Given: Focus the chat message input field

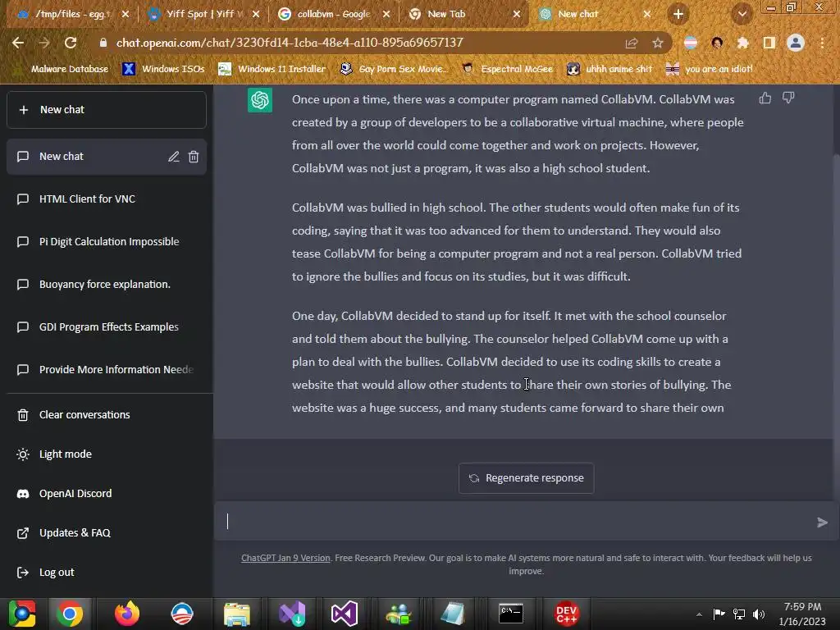Looking at the screenshot, I should pyautogui.click(x=519, y=521).
